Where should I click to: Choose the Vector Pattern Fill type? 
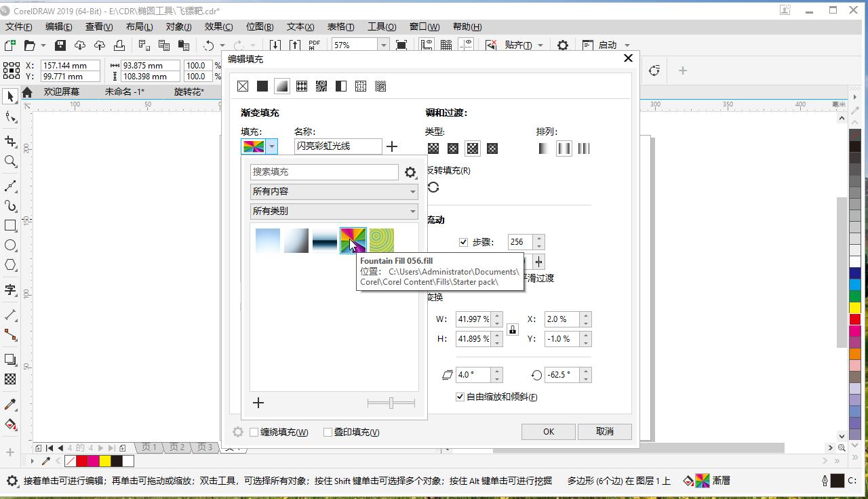tap(302, 86)
